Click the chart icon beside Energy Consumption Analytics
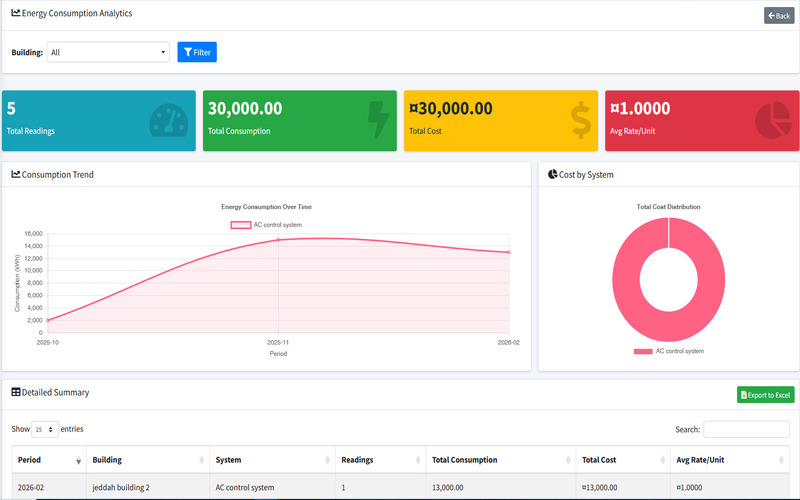 (x=16, y=13)
